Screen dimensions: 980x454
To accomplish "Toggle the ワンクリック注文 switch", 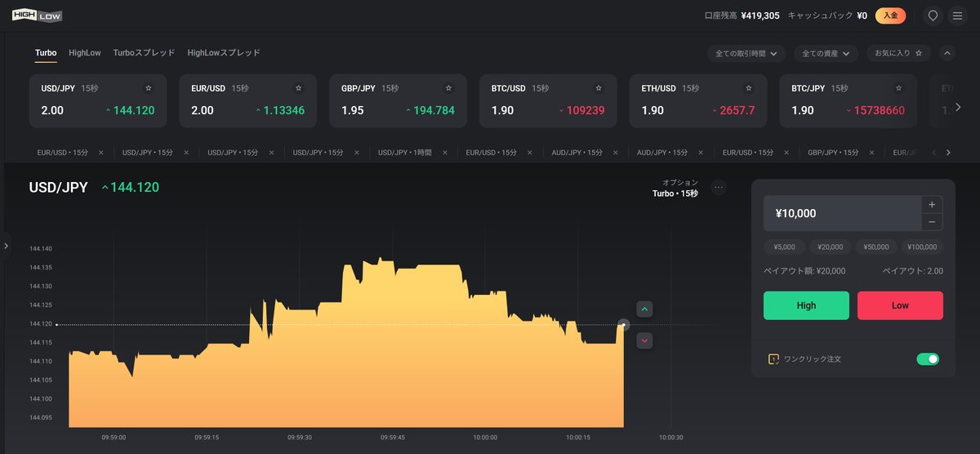I will click(928, 358).
